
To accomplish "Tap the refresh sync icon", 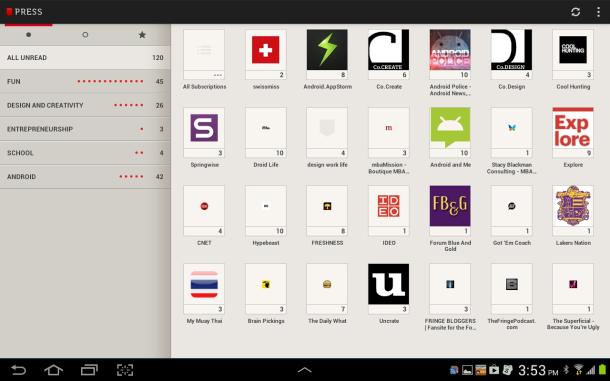I will (575, 12).
